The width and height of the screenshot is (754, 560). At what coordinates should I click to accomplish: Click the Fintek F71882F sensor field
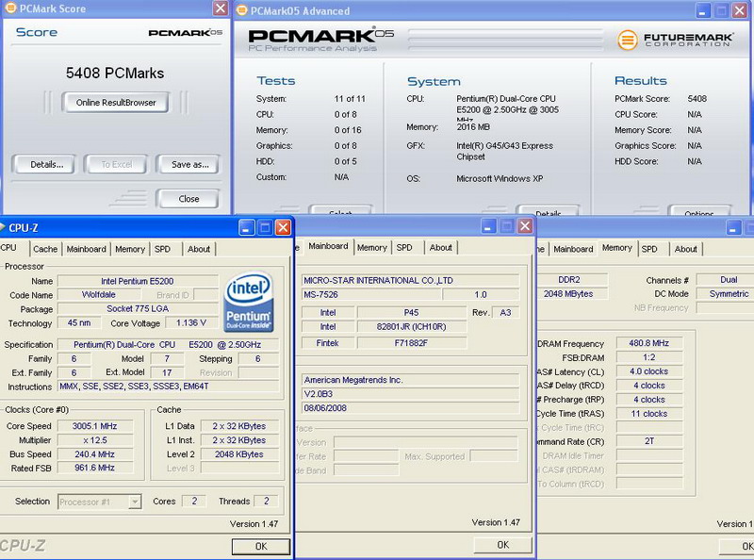click(412, 343)
